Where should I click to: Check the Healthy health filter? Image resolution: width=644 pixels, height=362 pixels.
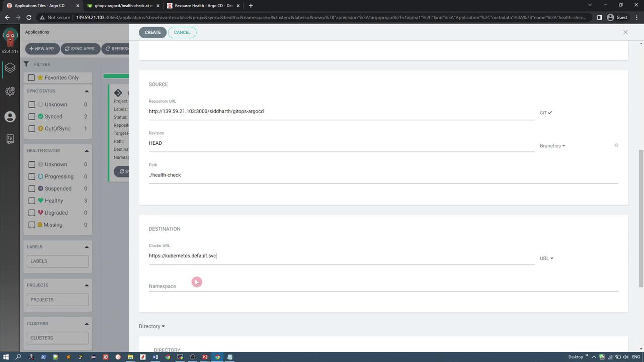[32, 201]
